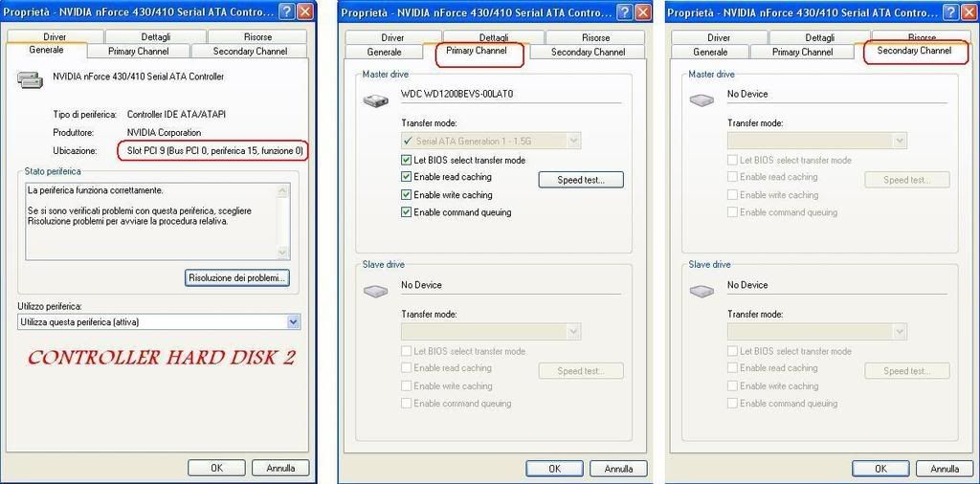Click the scrollbar in the Stato periferica box
The width and height of the screenshot is (980, 484).
pos(282,221)
